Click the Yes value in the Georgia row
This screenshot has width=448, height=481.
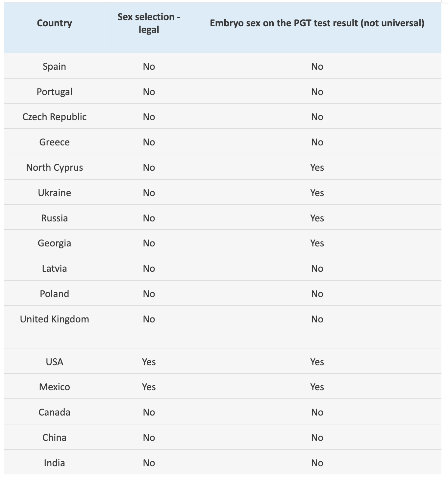coord(317,243)
